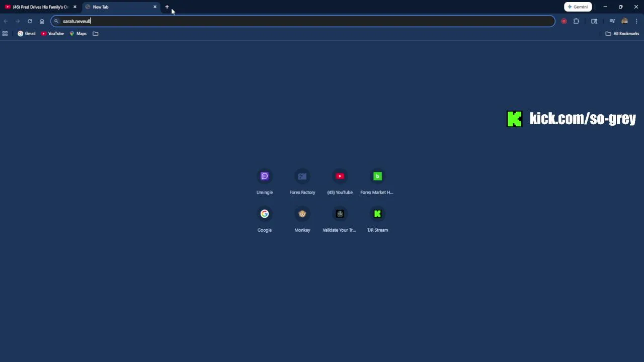Launch the Gemini assistant button
The width and height of the screenshot is (644, 362).
tap(578, 7)
